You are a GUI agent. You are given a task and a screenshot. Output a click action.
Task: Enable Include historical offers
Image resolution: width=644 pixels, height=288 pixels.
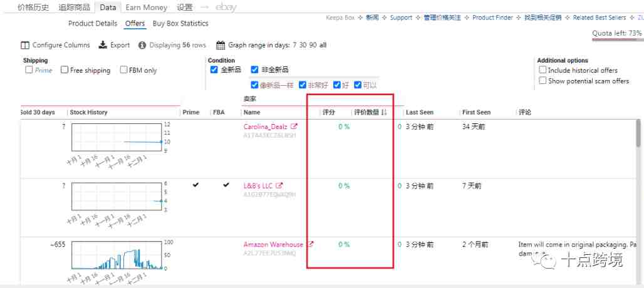point(543,70)
